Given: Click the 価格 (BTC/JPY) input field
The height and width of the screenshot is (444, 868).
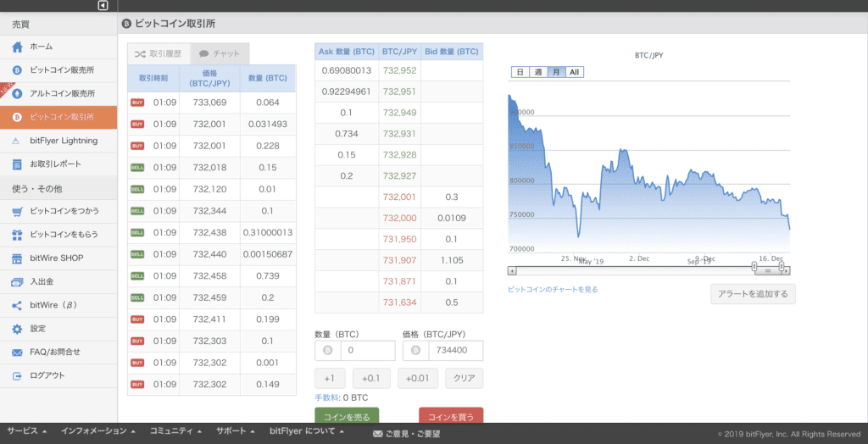Looking at the screenshot, I should pos(455,351).
